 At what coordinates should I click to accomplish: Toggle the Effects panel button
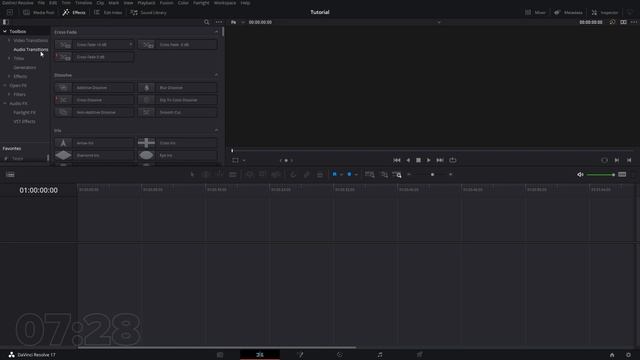tap(74, 13)
